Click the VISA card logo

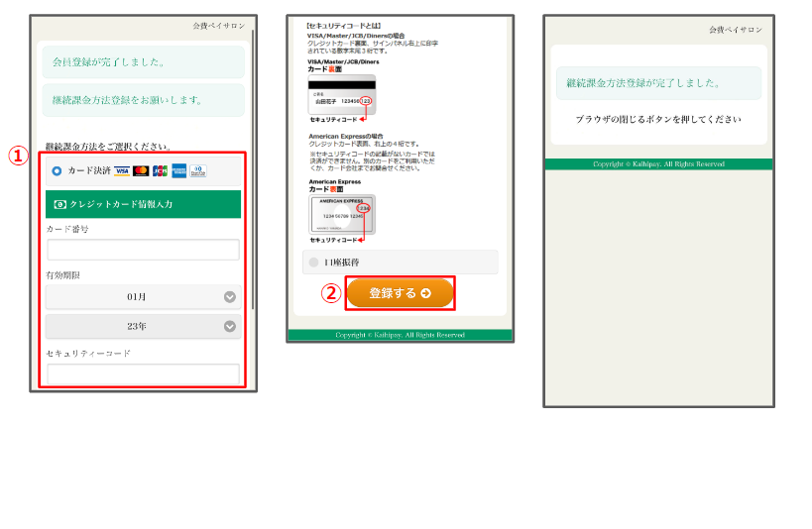(x=122, y=171)
